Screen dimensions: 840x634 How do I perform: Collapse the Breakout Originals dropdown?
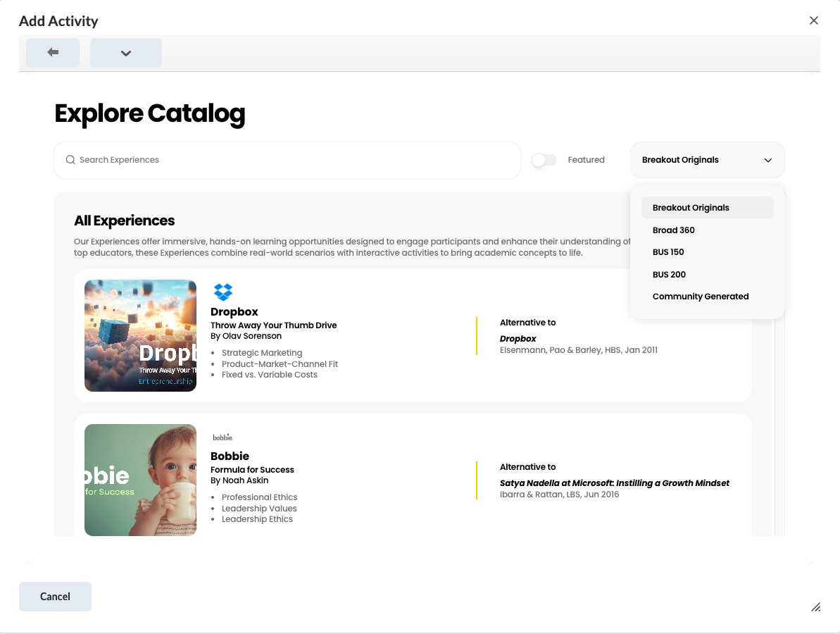tap(707, 160)
